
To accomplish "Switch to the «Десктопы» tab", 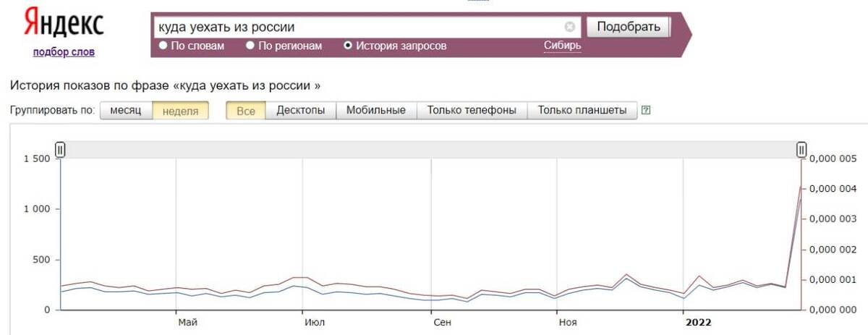I will coord(299,111).
